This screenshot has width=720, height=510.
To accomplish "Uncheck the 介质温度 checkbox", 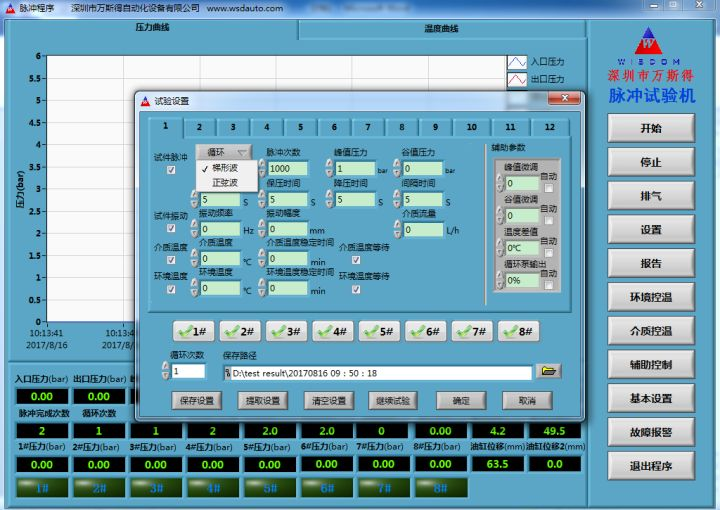I will [x=171, y=260].
